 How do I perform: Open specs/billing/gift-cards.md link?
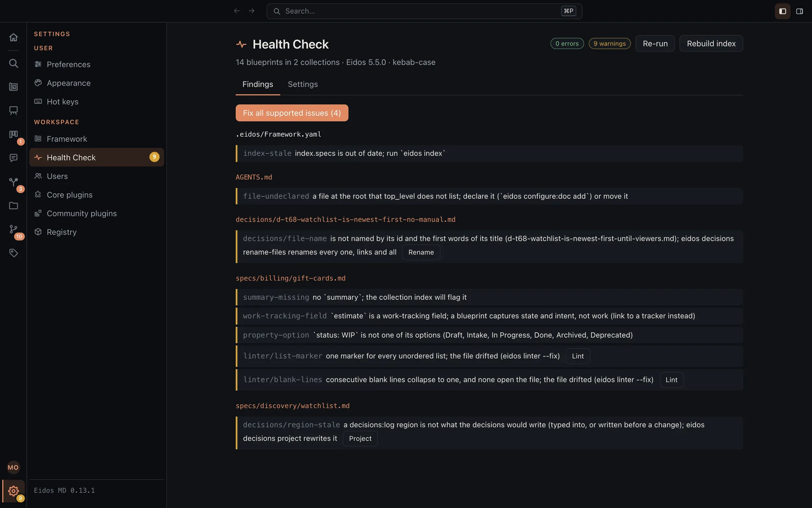[x=291, y=278]
